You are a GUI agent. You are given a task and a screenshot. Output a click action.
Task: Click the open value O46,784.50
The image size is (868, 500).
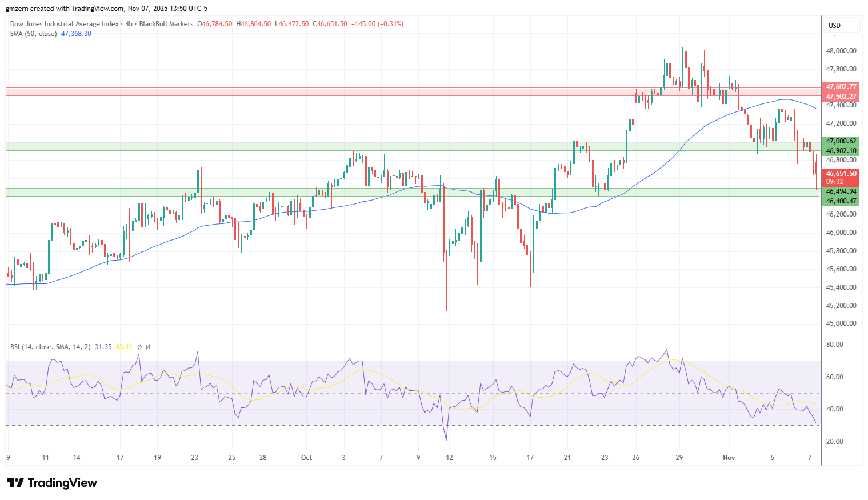215,24
